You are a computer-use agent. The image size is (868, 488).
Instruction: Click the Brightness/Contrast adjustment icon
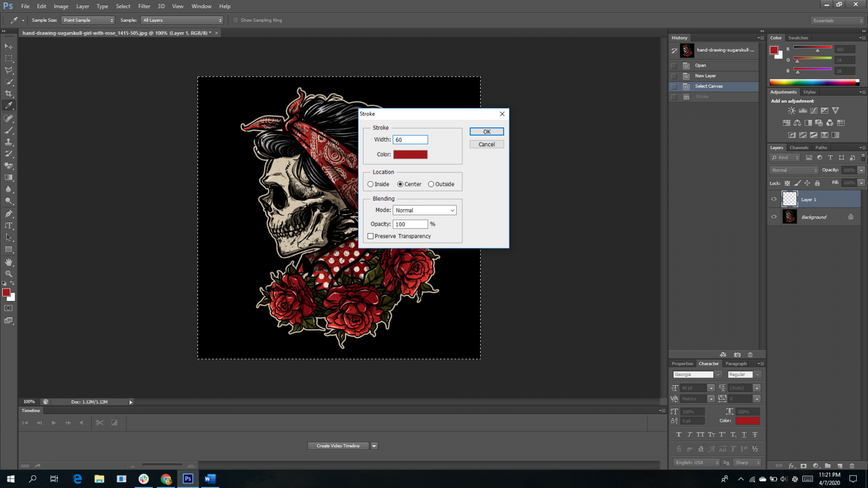792,111
